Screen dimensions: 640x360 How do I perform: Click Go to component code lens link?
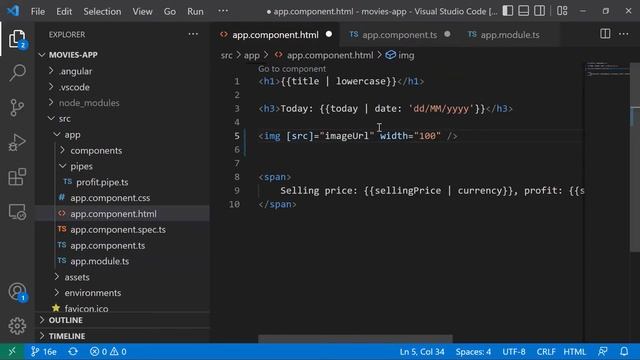[x=292, y=69]
